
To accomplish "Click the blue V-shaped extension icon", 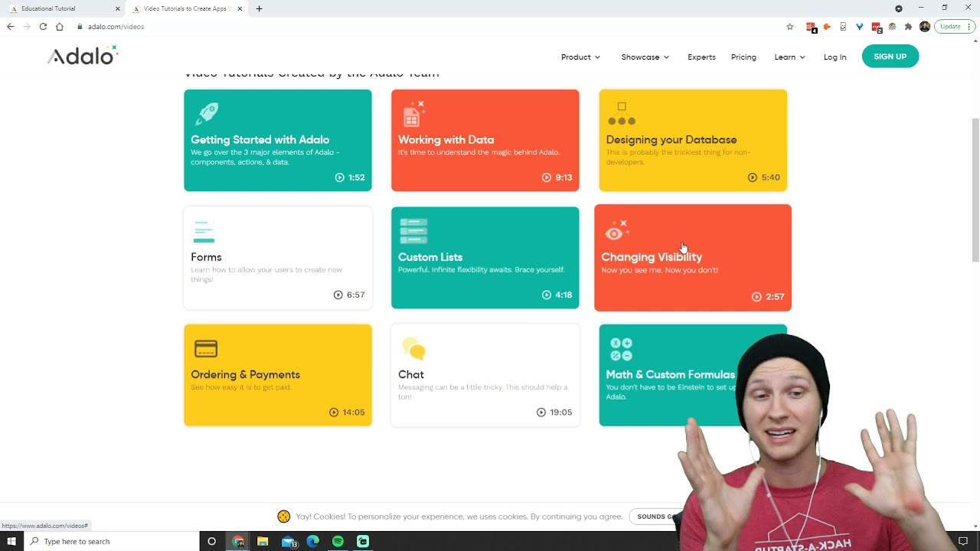I will pos(860,27).
